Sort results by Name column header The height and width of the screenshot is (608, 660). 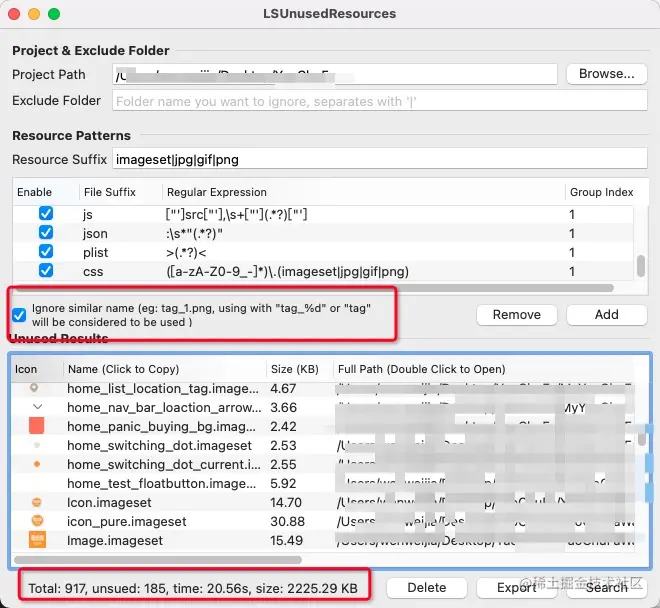coord(123,369)
